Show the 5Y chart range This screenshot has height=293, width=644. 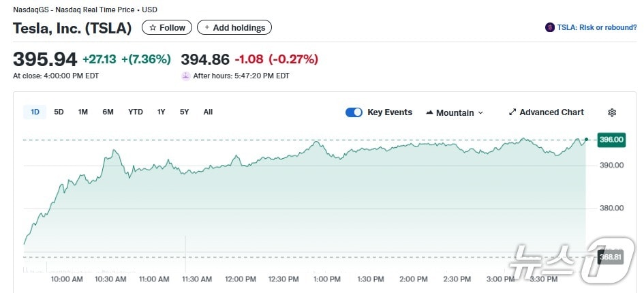click(x=184, y=112)
